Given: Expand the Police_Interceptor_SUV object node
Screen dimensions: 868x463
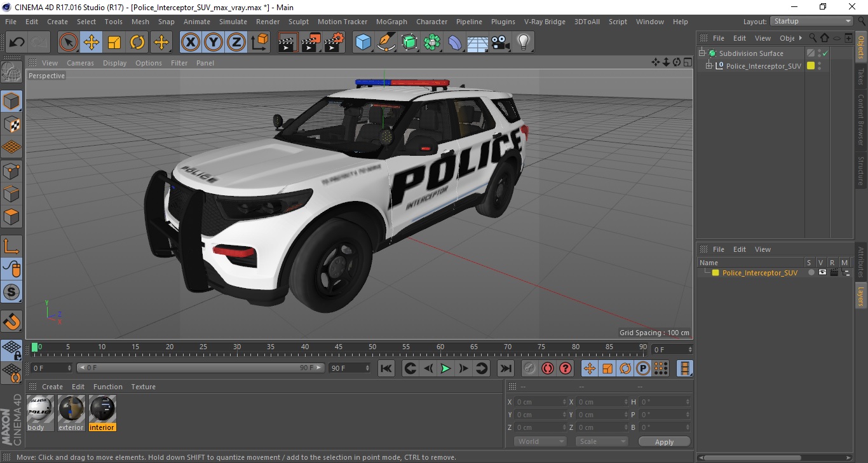Looking at the screenshot, I should click(709, 66).
